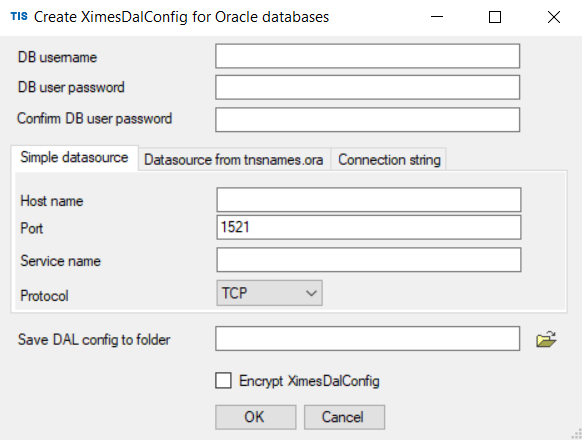Focus the DB username field
This screenshot has height=440, width=582.
[x=367, y=56]
